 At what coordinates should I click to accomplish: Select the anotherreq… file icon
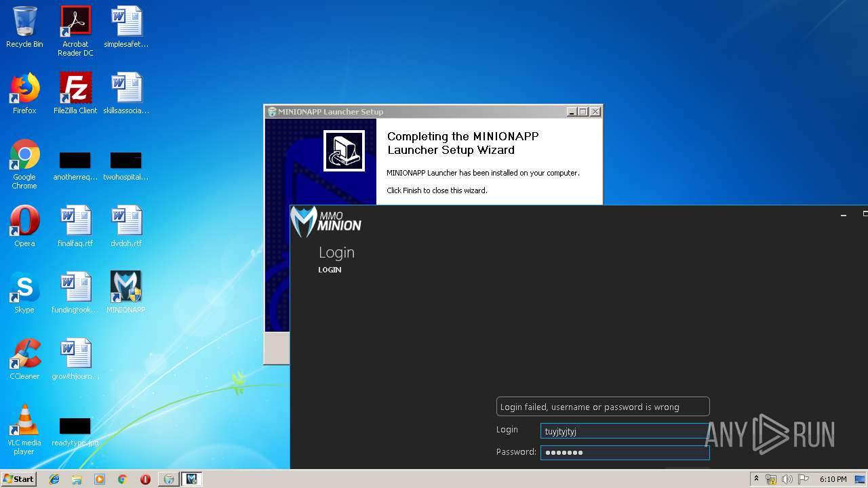75,166
